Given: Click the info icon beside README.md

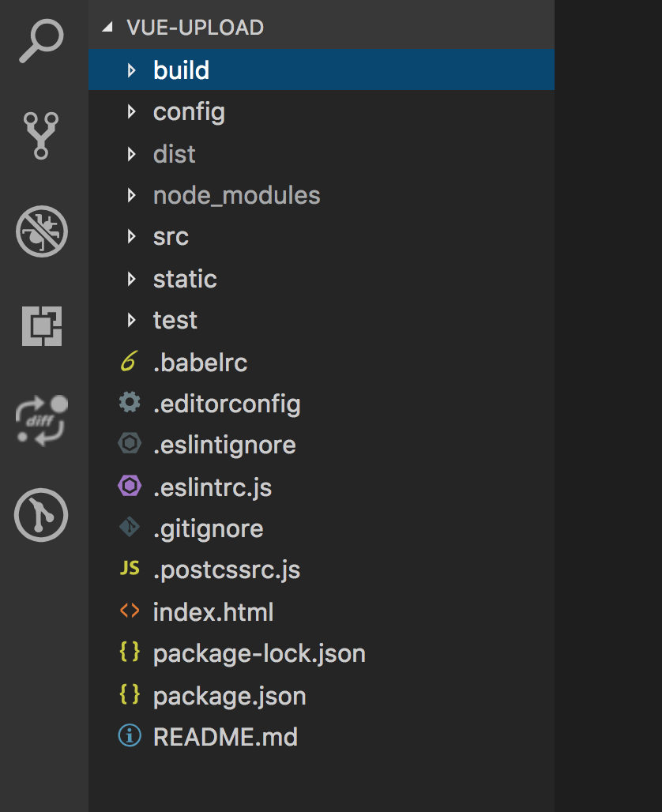Looking at the screenshot, I should tap(129, 736).
